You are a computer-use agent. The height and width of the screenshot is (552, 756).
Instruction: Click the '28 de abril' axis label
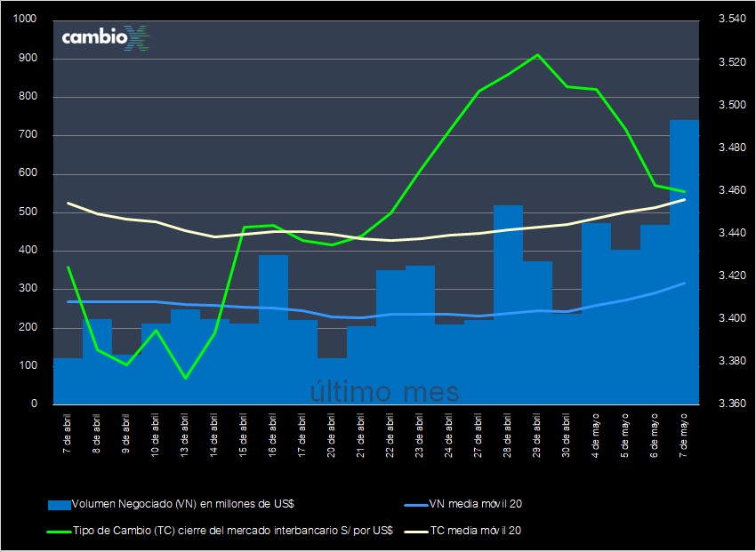tap(507, 435)
